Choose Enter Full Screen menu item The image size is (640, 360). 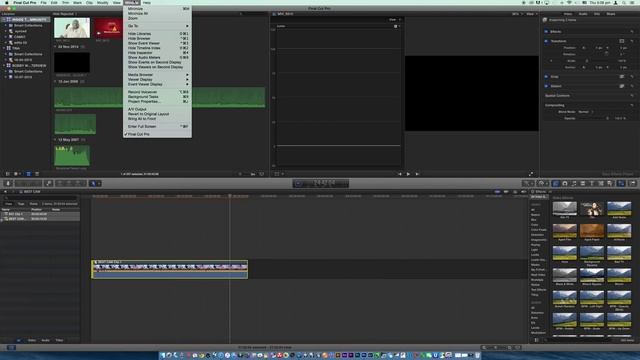coord(157,127)
